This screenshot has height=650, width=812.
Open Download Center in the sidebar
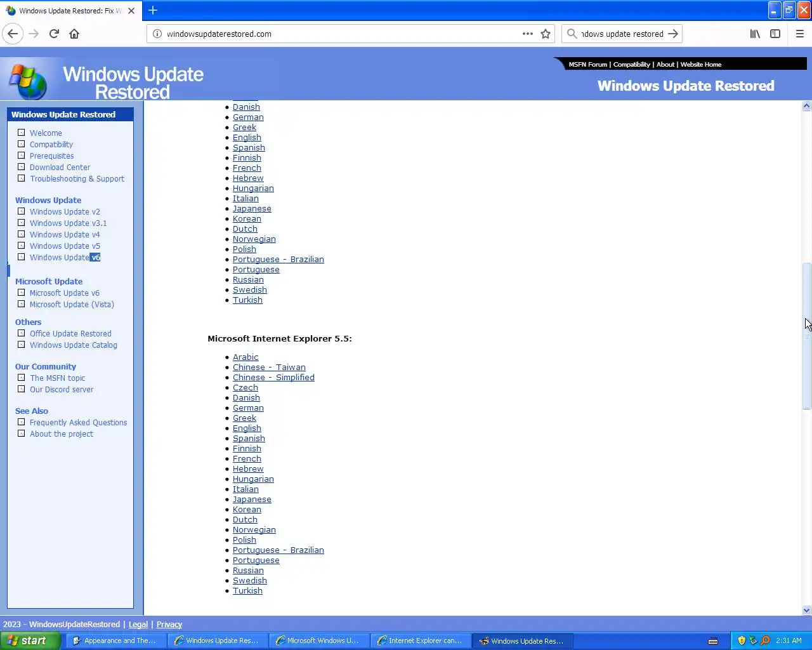coord(60,167)
